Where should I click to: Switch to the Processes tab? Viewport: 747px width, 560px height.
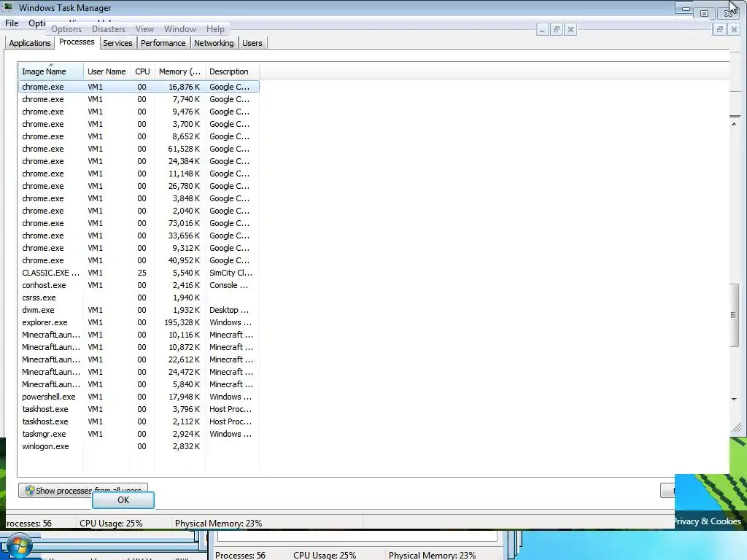coord(77,42)
